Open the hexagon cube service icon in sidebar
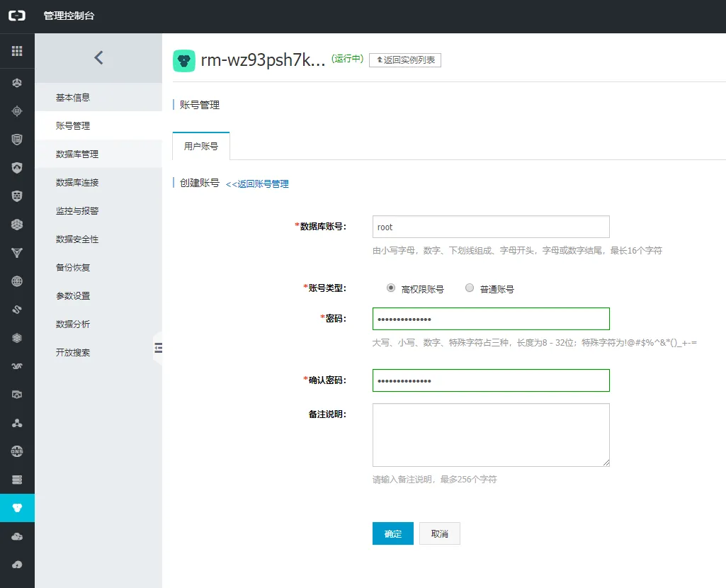Image resolution: width=726 pixels, height=588 pixels. 17,338
